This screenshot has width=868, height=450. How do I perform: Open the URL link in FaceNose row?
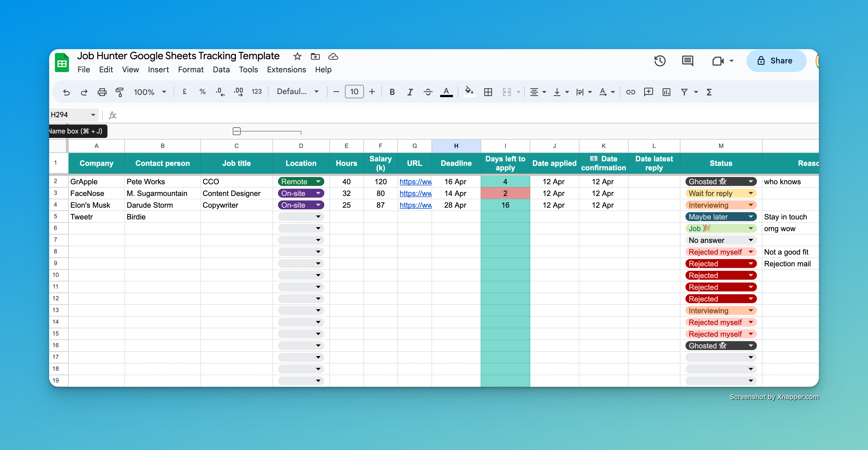tap(415, 193)
